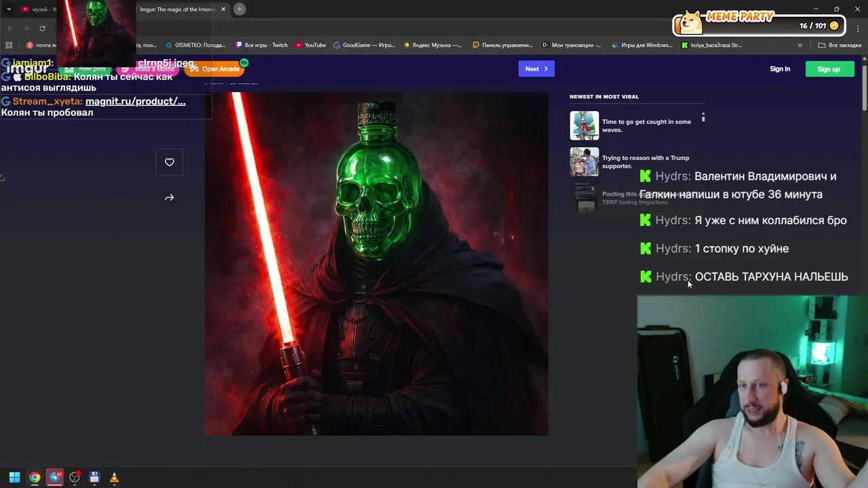
Task: Open the Windows Start menu
Action: [14, 477]
